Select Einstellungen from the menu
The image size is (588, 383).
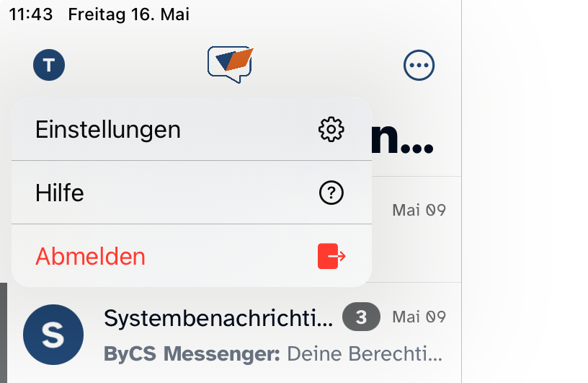click(108, 130)
